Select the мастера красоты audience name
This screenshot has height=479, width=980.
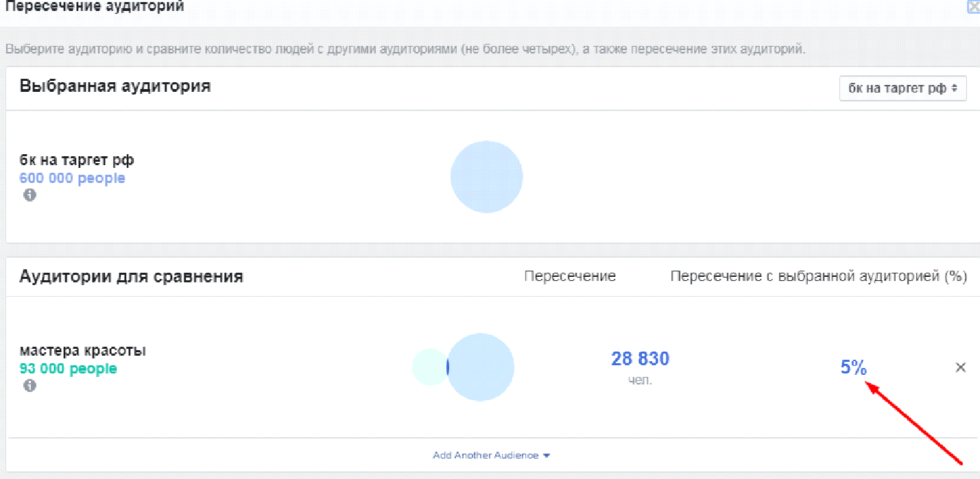[x=82, y=351]
